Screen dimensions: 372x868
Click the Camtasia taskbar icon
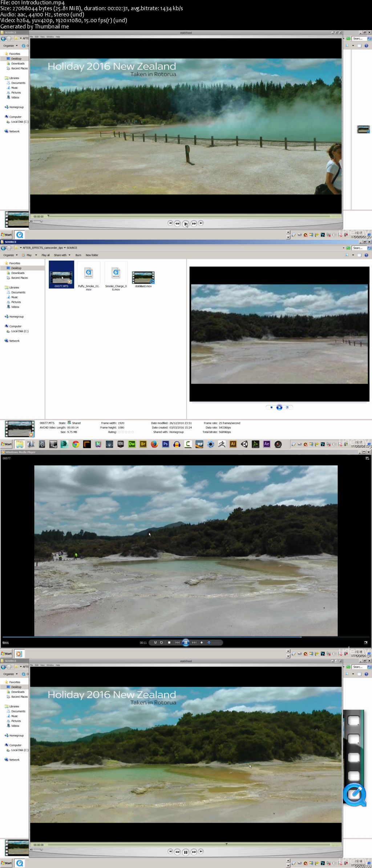point(188,444)
